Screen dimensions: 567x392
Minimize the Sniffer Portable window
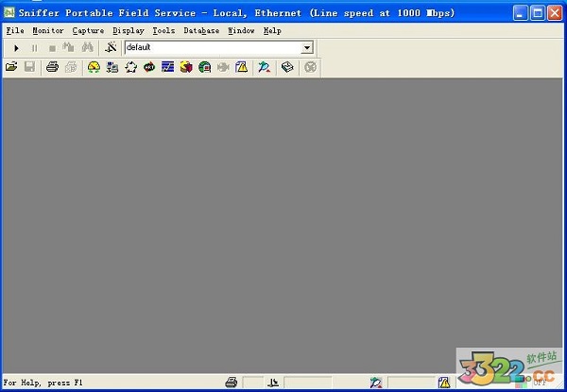click(x=521, y=13)
